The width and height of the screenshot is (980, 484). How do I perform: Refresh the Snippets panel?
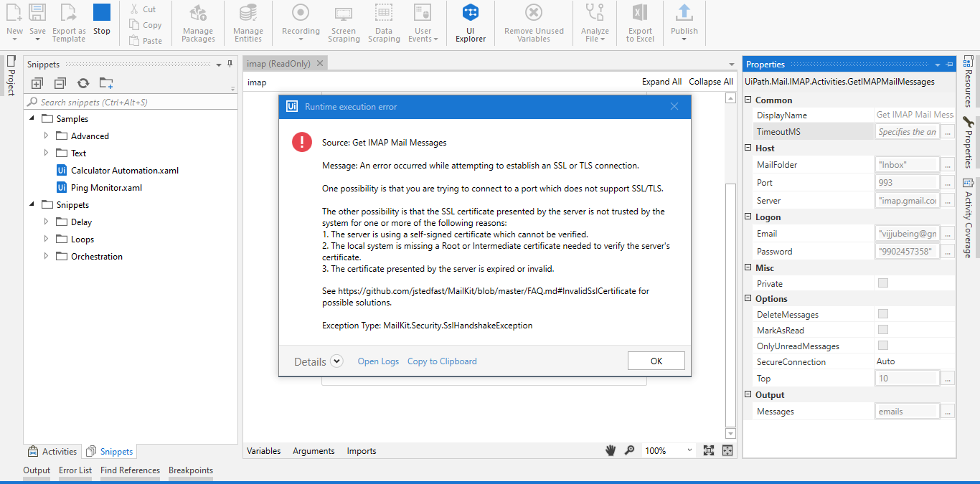pyautogui.click(x=83, y=83)
